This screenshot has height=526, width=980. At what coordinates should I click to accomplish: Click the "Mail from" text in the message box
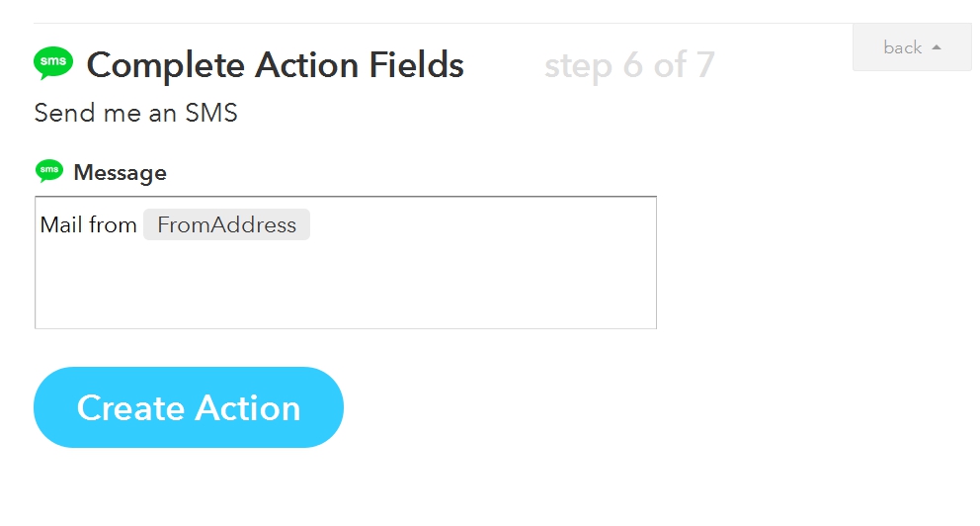[x=88, y=224]
